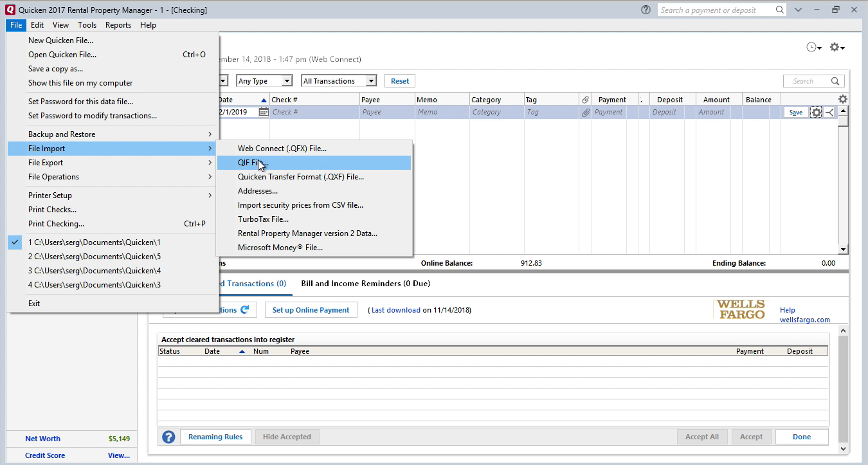This screenshot has height=465, width=868.
Task: Select Import security prices from CSV file
Action: pos(314,205)
